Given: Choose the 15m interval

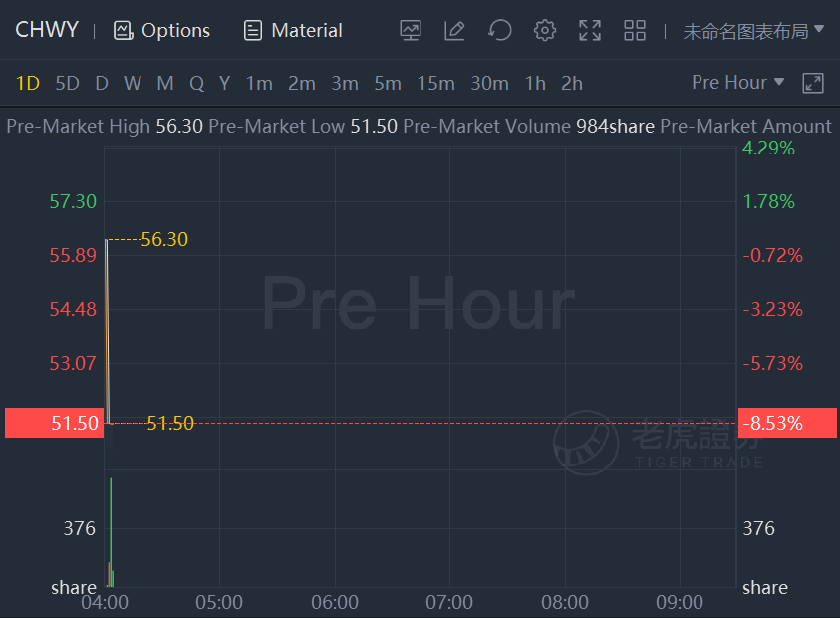Looking at the screenshot, I should (x=436, y=83).
